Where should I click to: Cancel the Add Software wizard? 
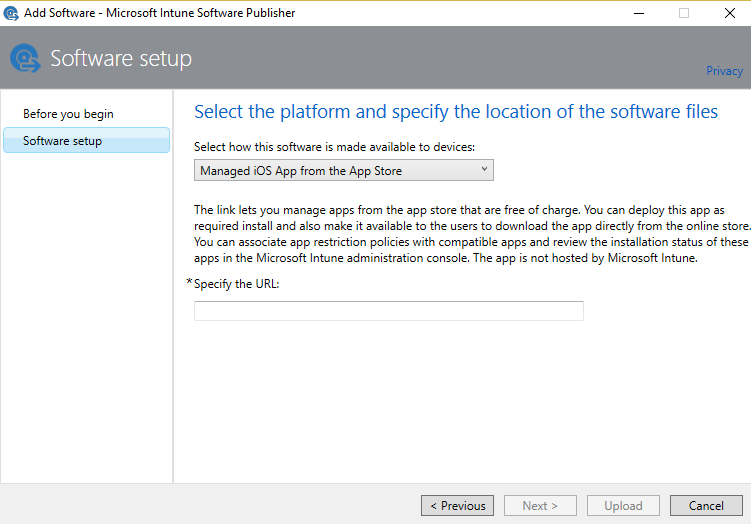pos(706,506)
